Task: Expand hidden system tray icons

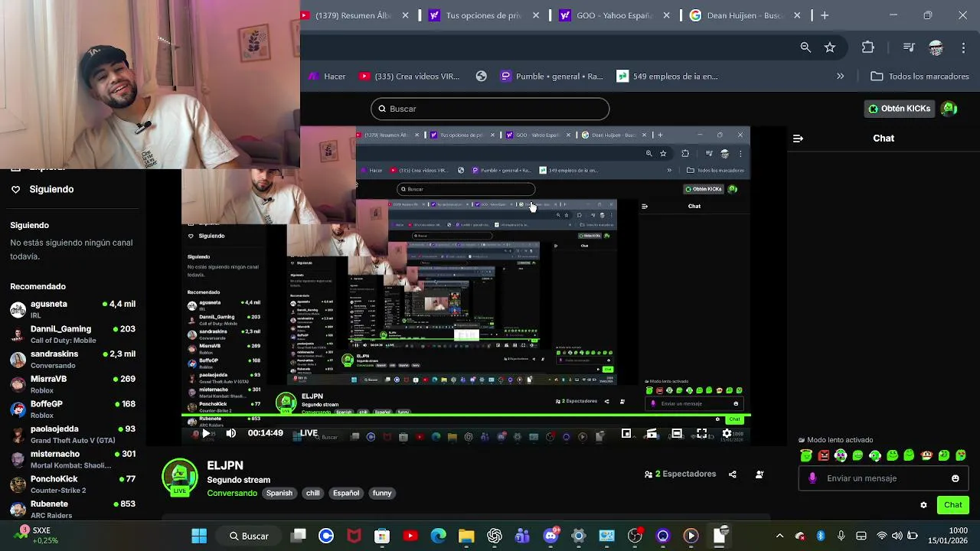Action: [x=779, y=536]
